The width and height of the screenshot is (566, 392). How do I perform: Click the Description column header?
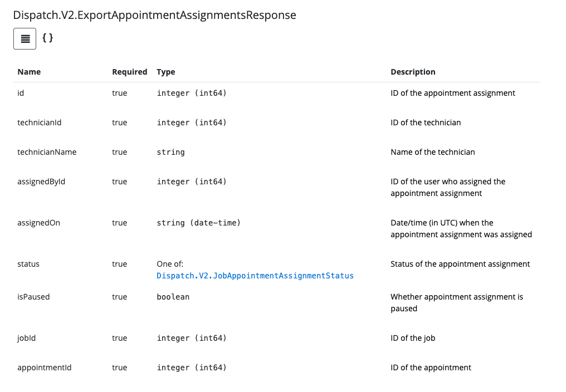pos(413,72)
